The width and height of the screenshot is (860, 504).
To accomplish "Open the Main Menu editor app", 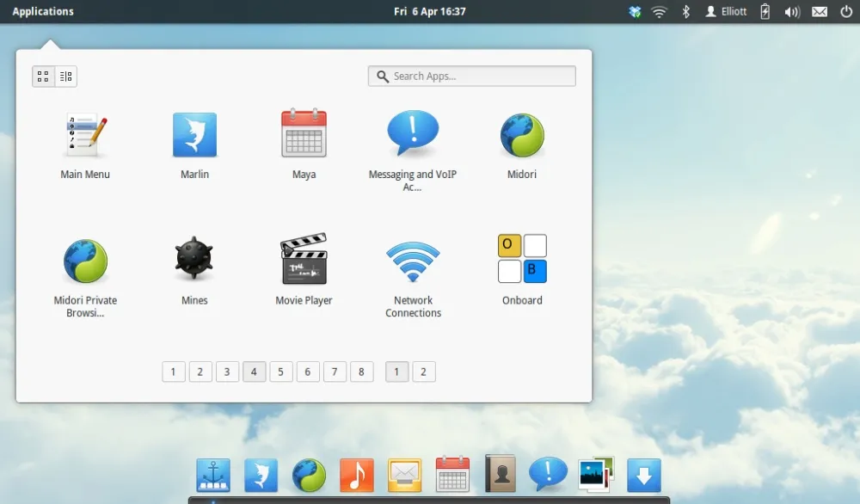I will click(x=85, y=136).
